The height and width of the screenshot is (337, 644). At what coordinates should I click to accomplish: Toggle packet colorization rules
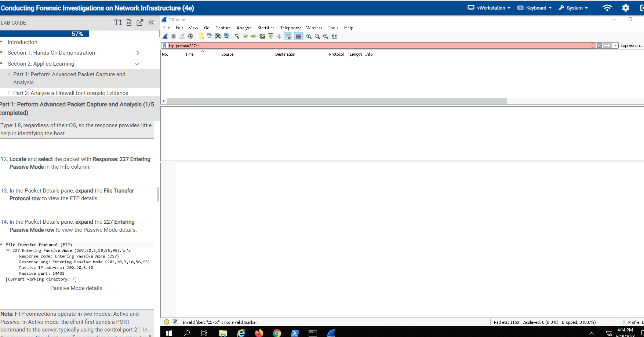coord(299,36)
